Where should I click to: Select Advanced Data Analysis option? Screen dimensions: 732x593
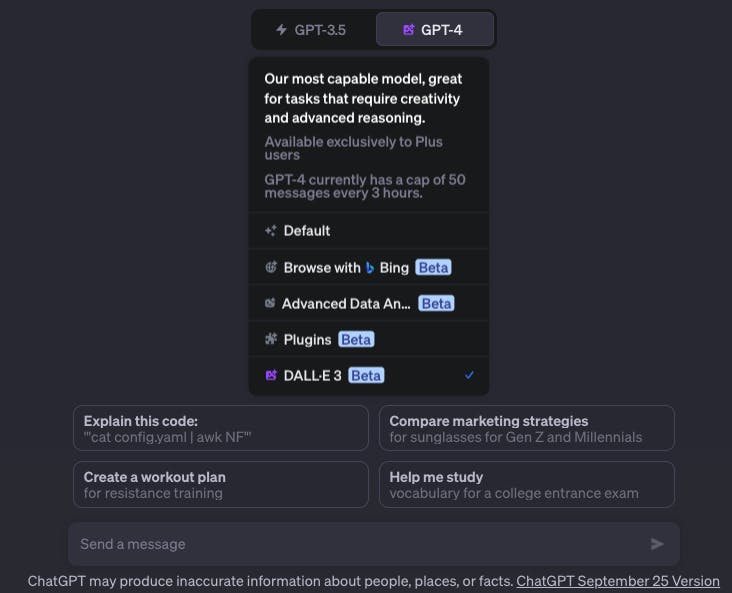pos(369,303)
